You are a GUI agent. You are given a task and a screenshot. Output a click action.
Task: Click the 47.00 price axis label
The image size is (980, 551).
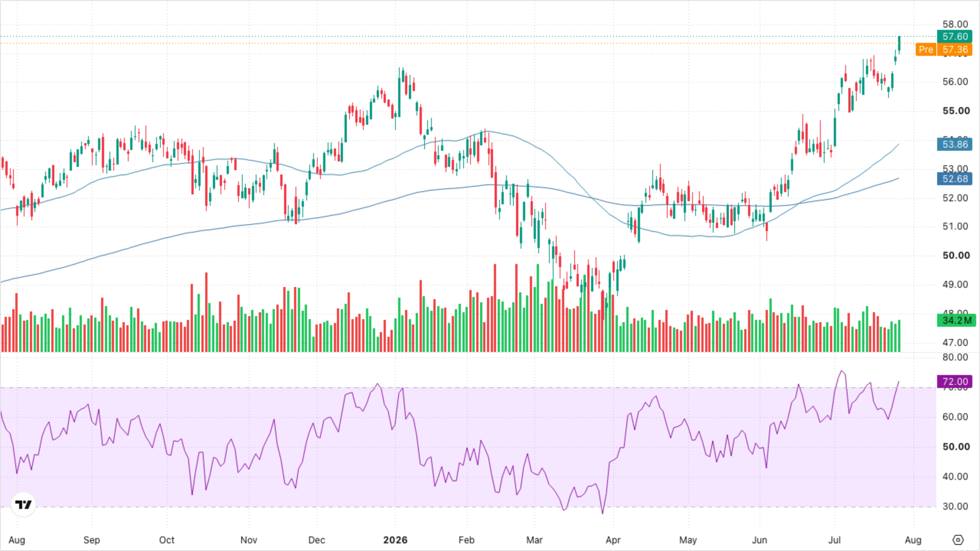[x=955, y=342]
